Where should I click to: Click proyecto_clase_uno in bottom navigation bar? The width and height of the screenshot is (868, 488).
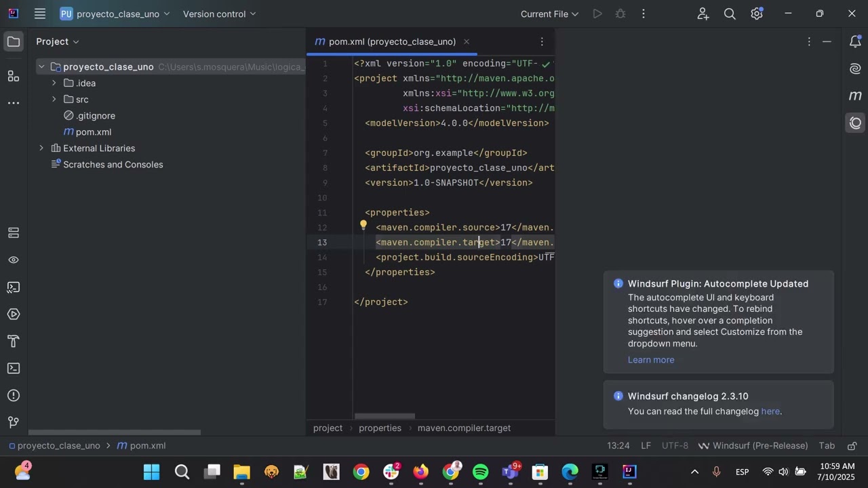(54, 445)
